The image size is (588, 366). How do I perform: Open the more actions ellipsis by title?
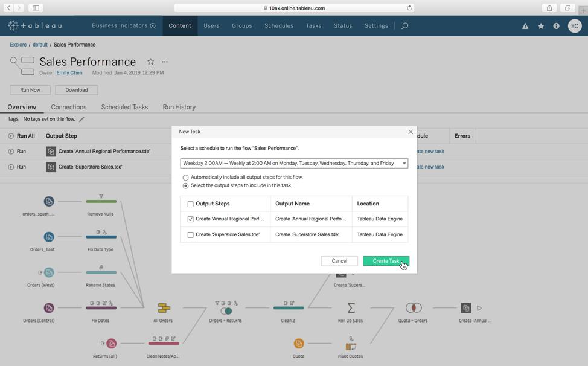165,62
